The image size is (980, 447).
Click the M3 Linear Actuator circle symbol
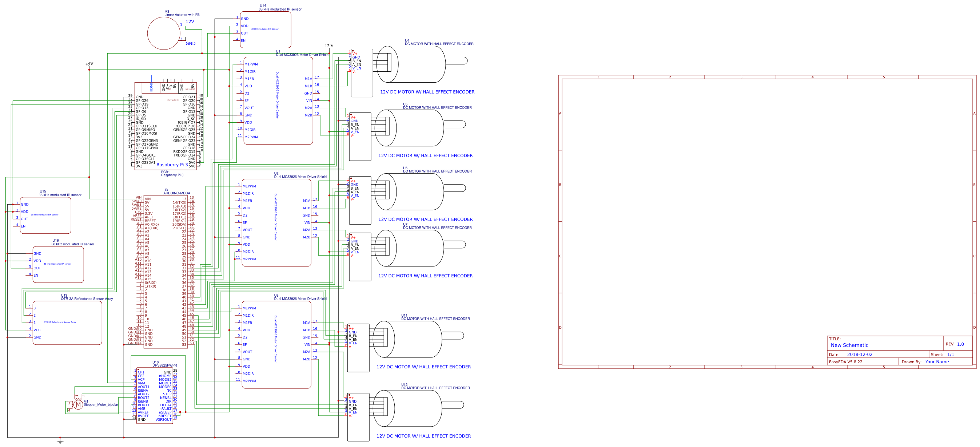point(164,33)
